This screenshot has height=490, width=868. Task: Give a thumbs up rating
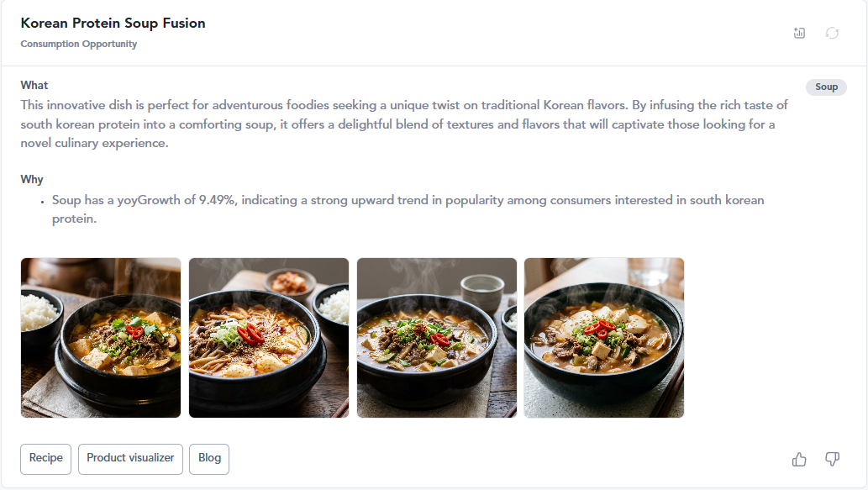799,459
